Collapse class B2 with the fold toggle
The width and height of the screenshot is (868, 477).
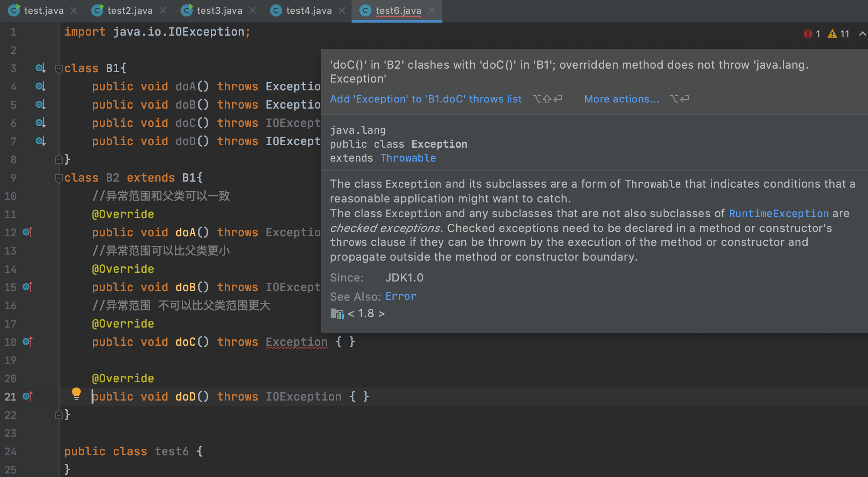59,178
